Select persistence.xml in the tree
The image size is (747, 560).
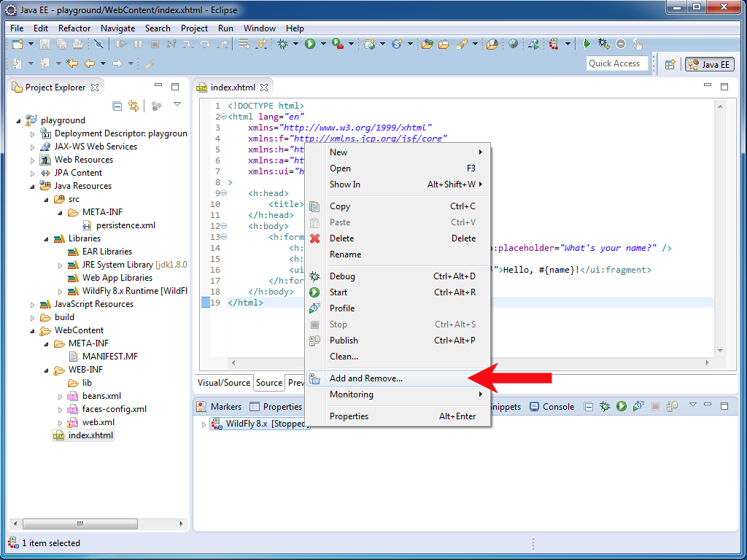(119, 225)
